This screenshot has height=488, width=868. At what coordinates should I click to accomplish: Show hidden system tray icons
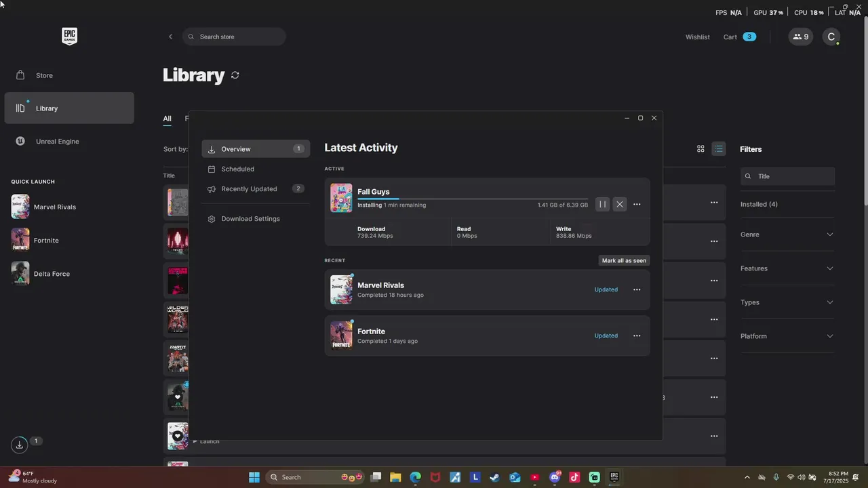(747, 477)
